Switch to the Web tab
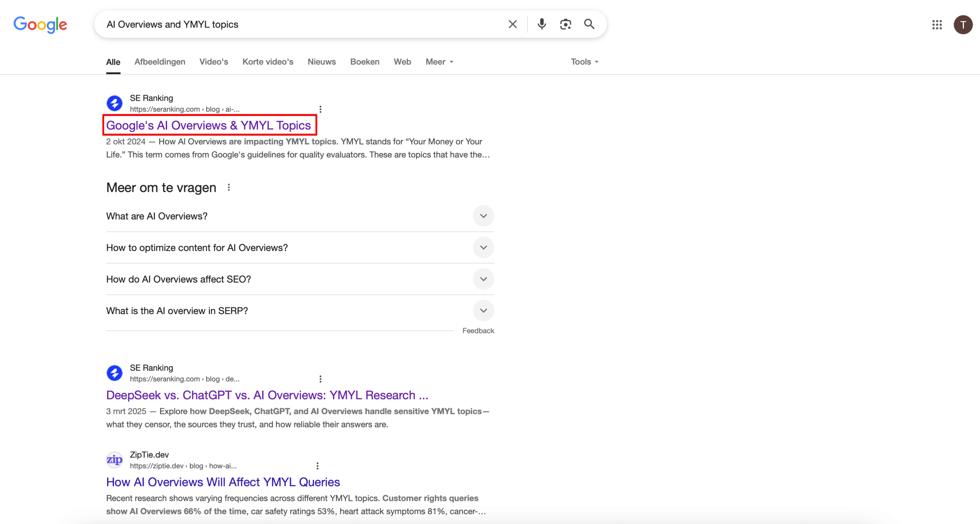This screenshot has height=524, width=980. pos(402,62)
